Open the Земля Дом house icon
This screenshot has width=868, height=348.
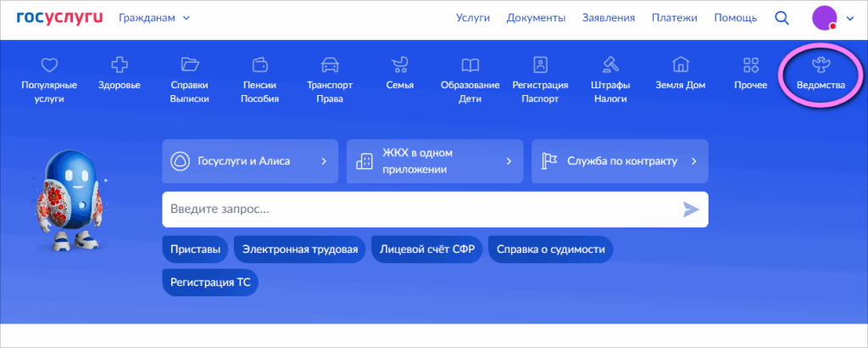680,65
